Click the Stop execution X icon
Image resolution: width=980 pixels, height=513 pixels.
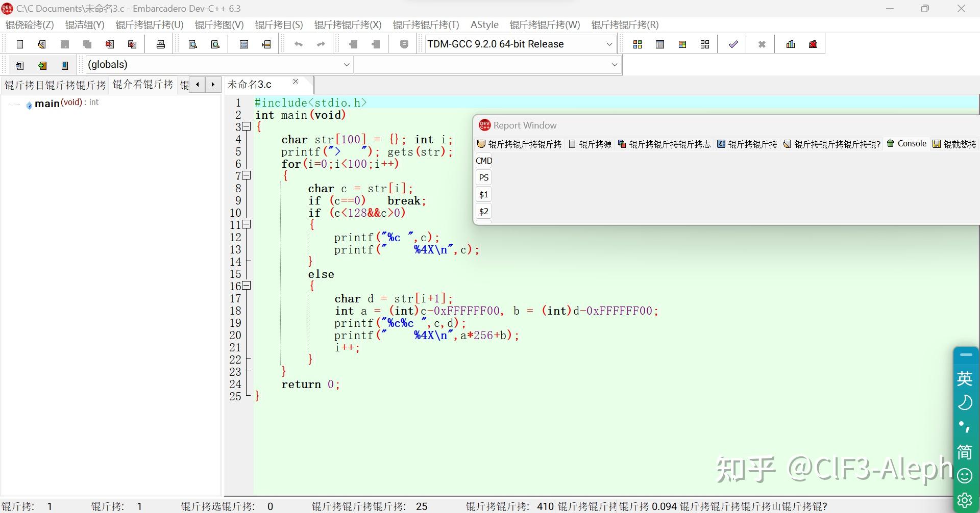click(x=762, y=44)
